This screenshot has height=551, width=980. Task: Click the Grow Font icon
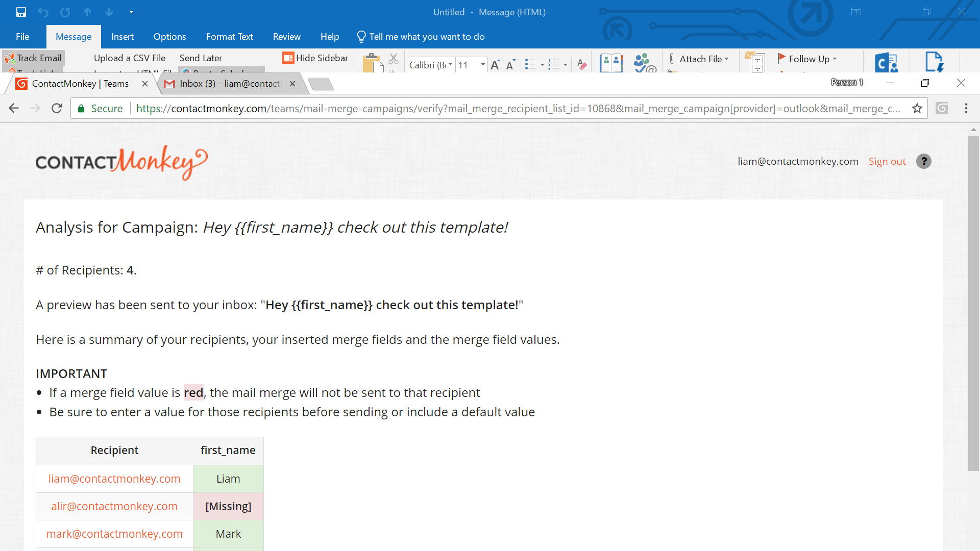tap(495, 65)
